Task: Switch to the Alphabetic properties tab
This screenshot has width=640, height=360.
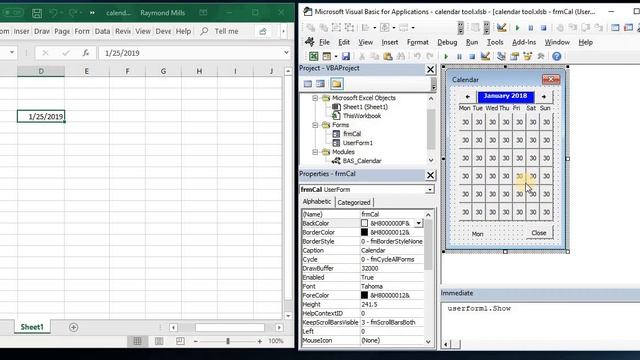Action: [x=317, y=202]
